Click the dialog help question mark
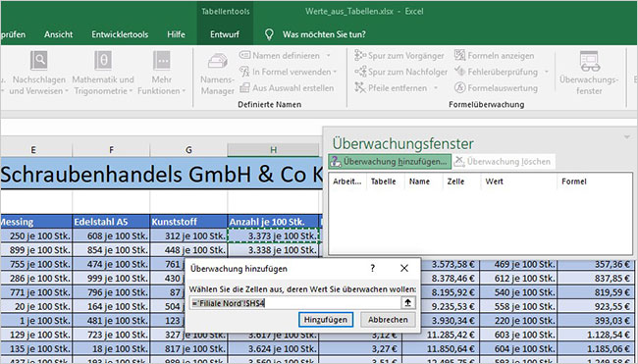 click(x=372, y=269)
